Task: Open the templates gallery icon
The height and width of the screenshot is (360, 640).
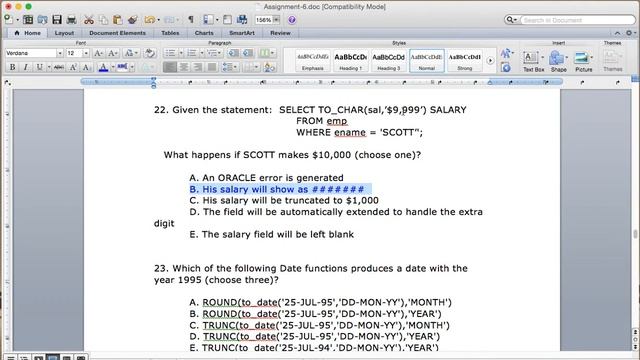Action: click(28, 20)
